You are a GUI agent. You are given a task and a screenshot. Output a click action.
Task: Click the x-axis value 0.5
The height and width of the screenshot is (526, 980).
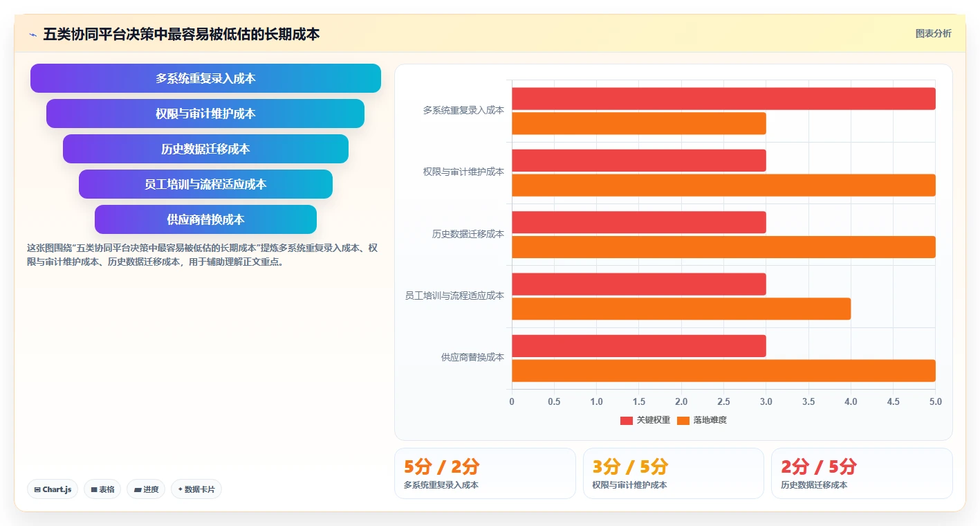(x=554, y=401)
